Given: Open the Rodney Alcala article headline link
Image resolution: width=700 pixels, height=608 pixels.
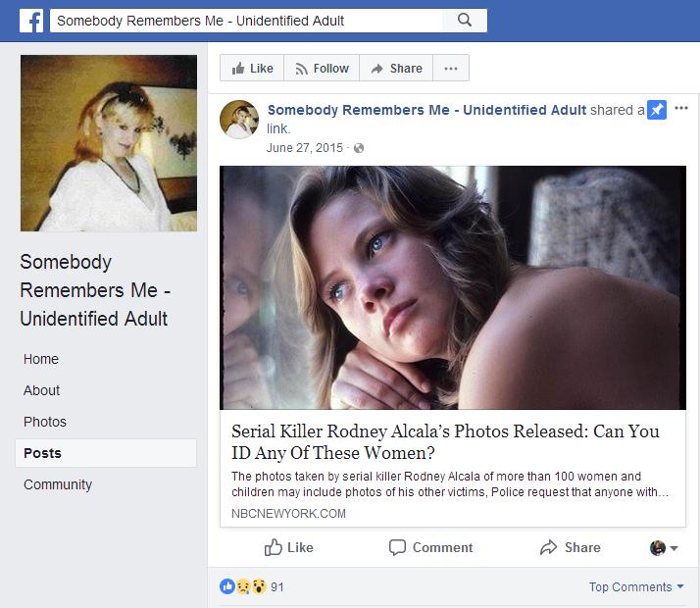Looking at the screenshot, I should [445, 442].
